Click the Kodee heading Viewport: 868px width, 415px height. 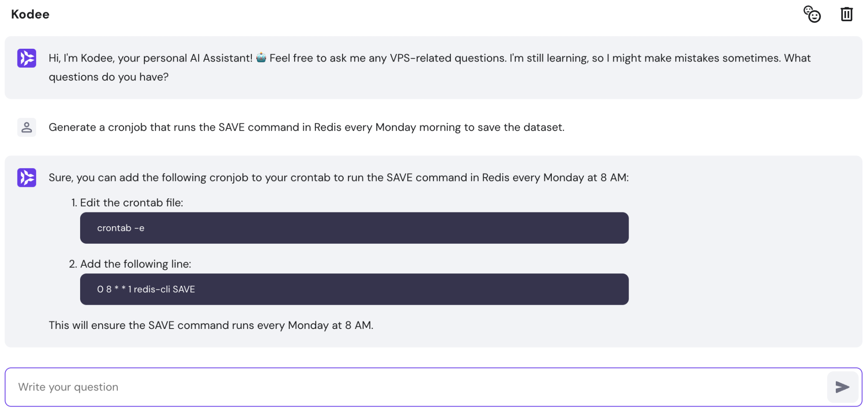pyautogui.click(x=30, y=14)
